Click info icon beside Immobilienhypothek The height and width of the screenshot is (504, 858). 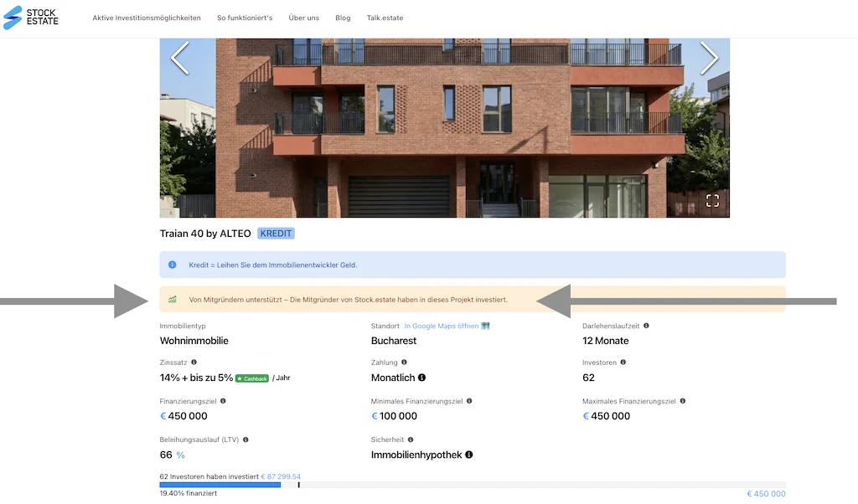point(469,455)
